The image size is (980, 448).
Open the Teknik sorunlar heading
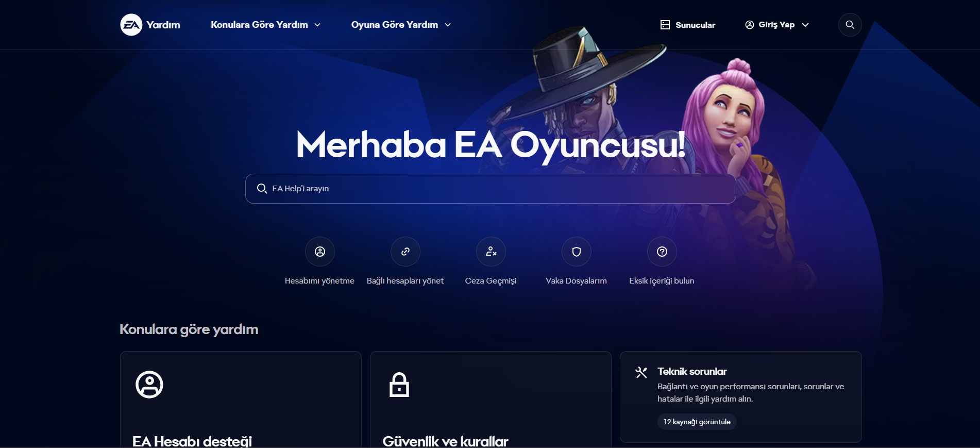pos(692,371)
